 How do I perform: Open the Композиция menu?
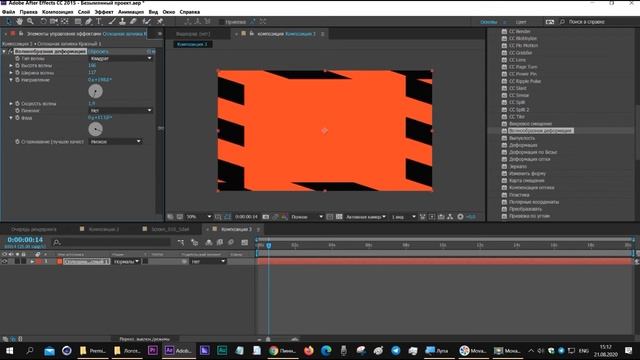pos(58,12)
